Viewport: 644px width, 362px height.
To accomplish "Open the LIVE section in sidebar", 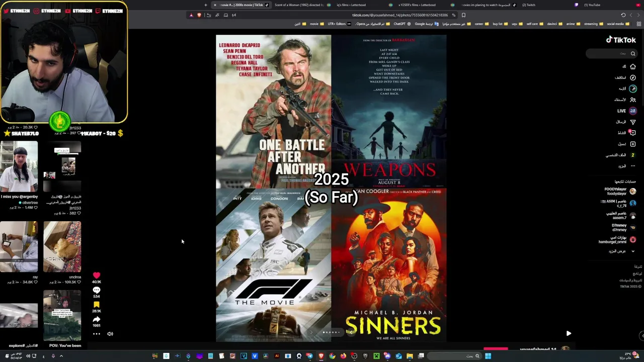I will [x=627, y=111].
